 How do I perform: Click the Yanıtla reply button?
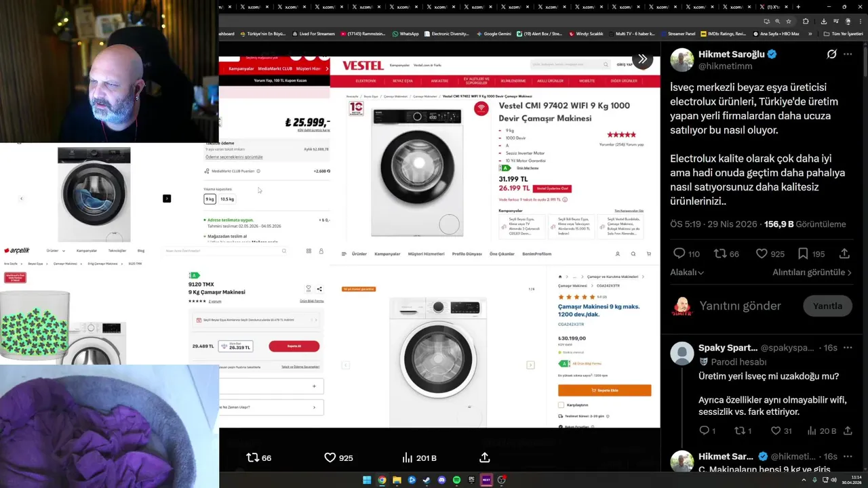(827, 306)
